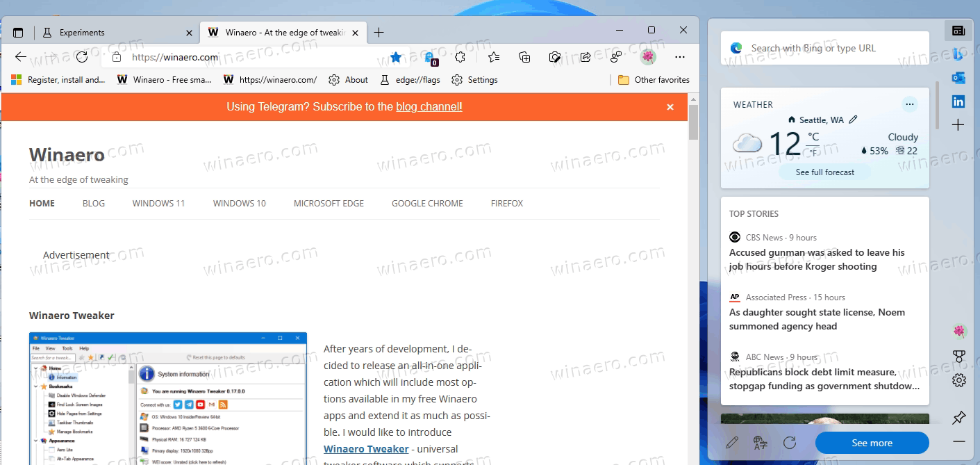Open the Favorites list button
Viewport: 980px width, 465px height.
[493, 57]
